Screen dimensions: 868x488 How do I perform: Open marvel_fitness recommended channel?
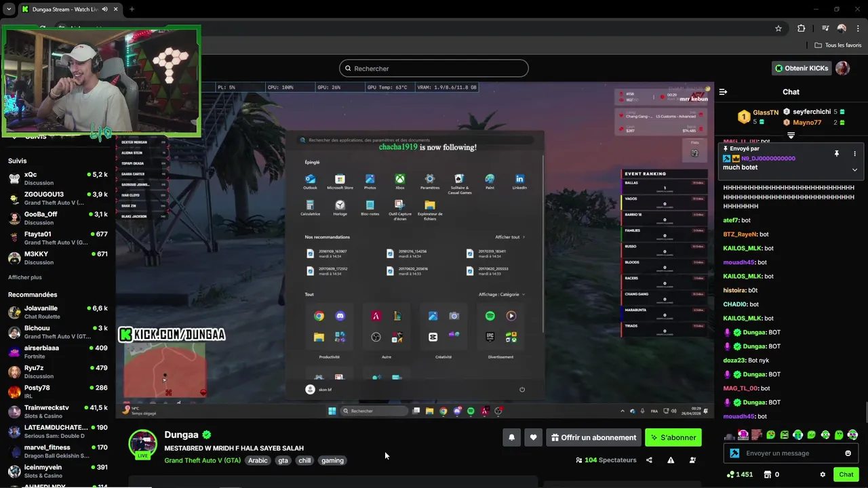pyautogui.click(x=58, y=451)
